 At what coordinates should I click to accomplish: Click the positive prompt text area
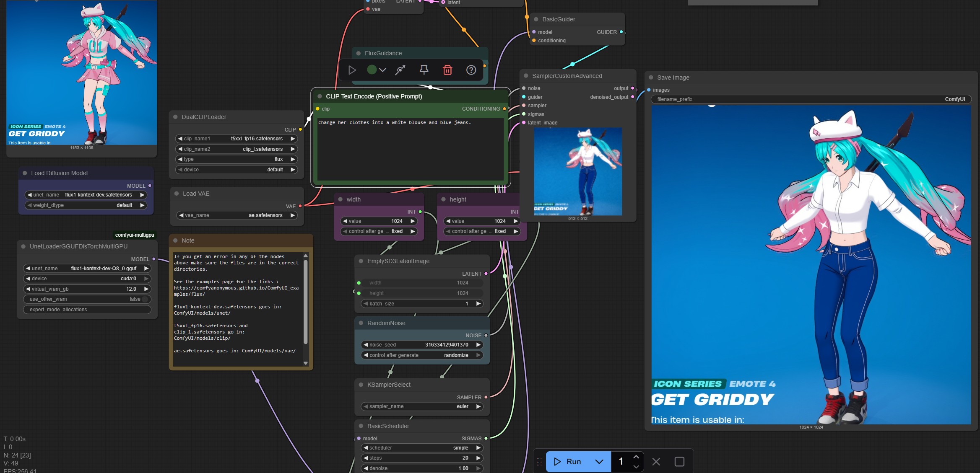[x=411, y=149]
